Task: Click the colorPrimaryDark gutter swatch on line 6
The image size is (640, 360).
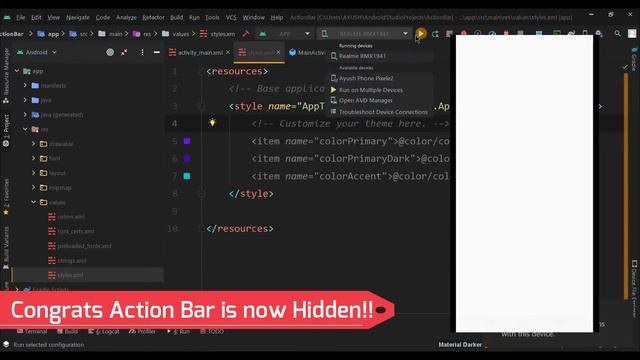Action: 187,158
